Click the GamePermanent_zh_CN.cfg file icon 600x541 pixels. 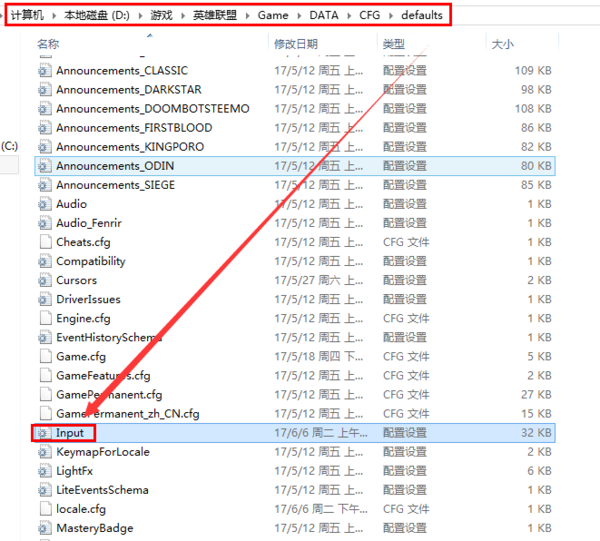(x=46, y=414)
